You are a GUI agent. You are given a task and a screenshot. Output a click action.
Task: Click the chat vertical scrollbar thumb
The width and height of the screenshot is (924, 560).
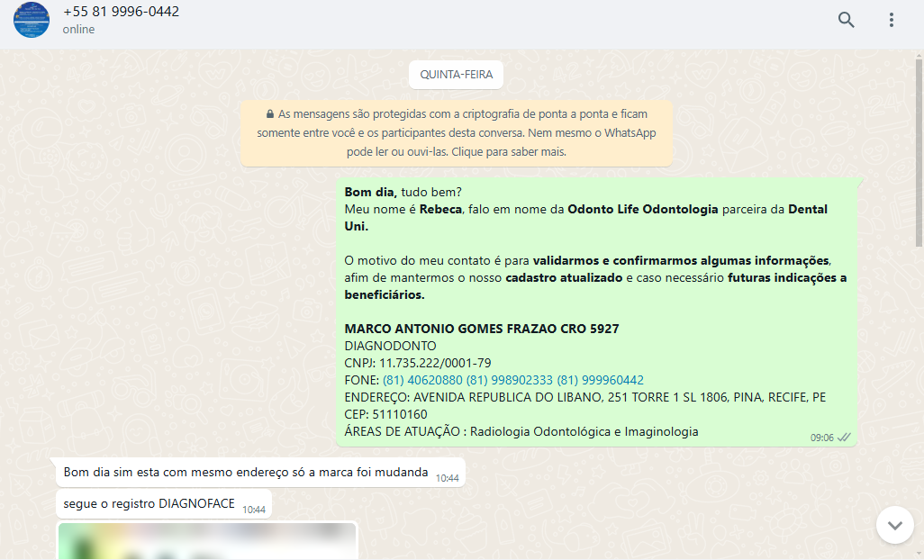[x=919, y=152]
